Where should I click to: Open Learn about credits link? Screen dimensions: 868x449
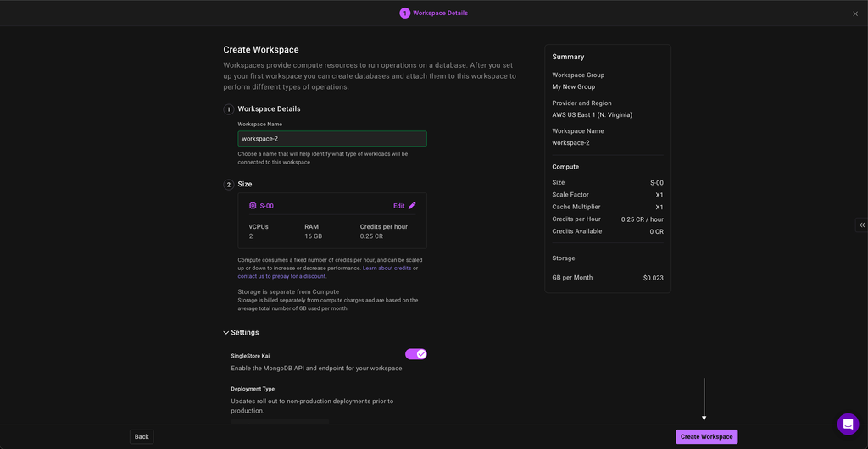387,269
